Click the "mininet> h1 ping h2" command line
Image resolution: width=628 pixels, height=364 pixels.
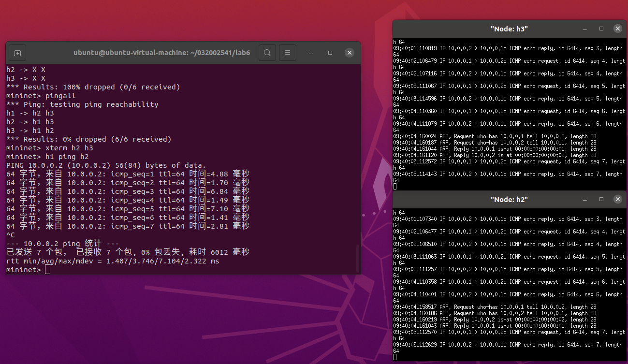[47, 157]
